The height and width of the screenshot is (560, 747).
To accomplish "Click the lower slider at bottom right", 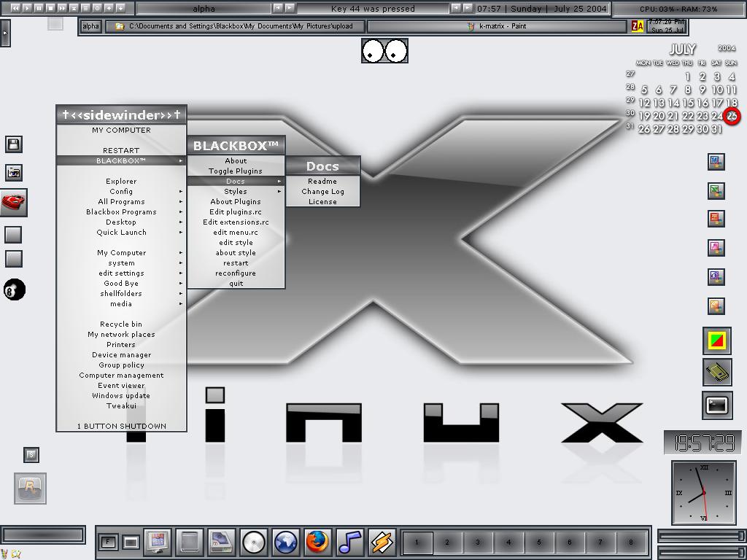I will [701, 552].
